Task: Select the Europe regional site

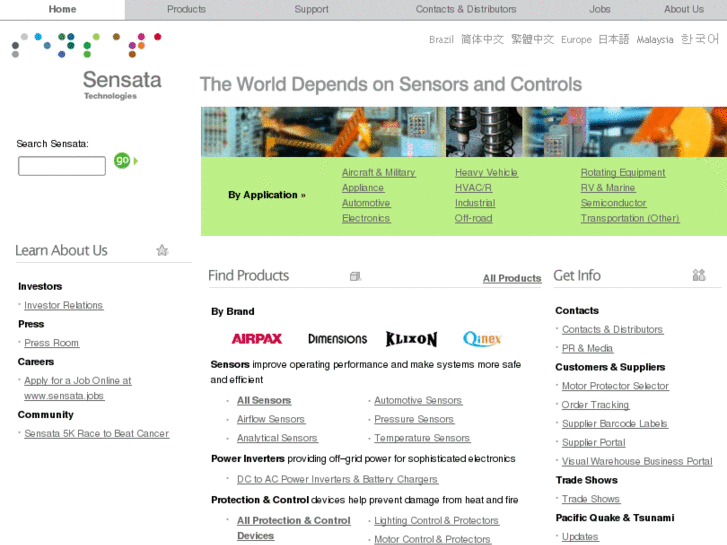Action: (576, 40)
